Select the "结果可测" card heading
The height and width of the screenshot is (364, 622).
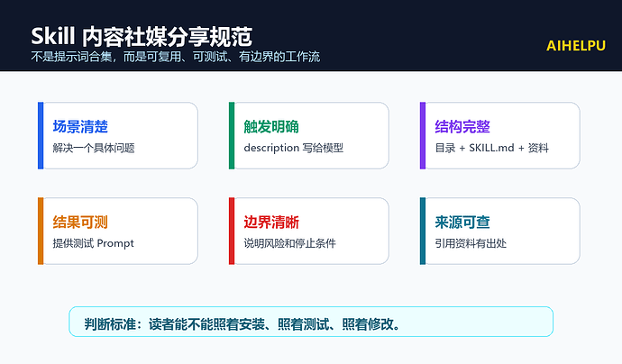pos(80,222)
